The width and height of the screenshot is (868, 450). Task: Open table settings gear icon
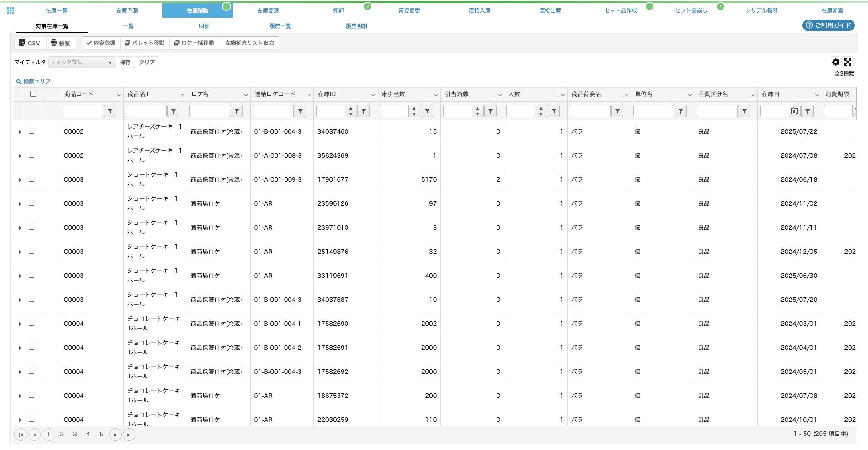835,62
